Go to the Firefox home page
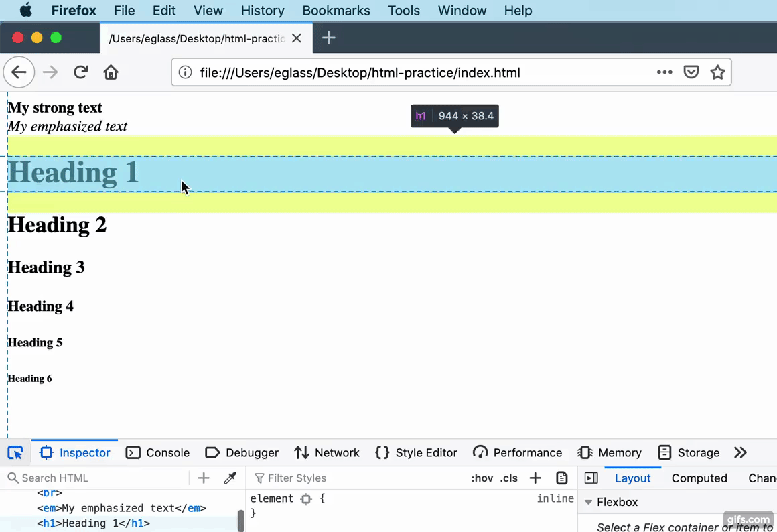 pyautogui.click(x=111, y=72)
